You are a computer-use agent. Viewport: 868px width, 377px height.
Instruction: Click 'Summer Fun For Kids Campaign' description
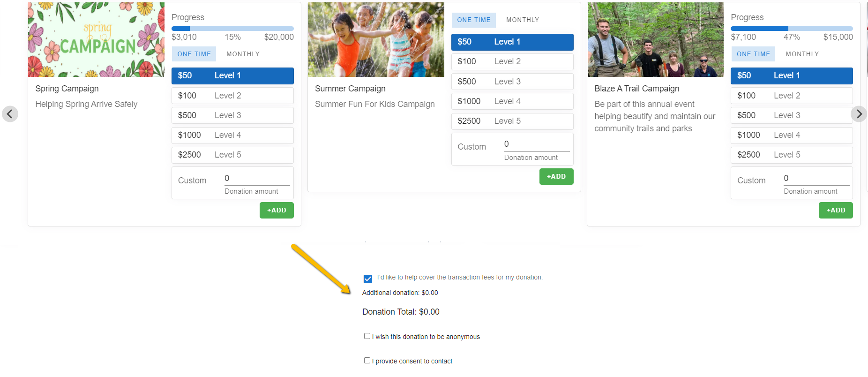(x=375, y=104)
